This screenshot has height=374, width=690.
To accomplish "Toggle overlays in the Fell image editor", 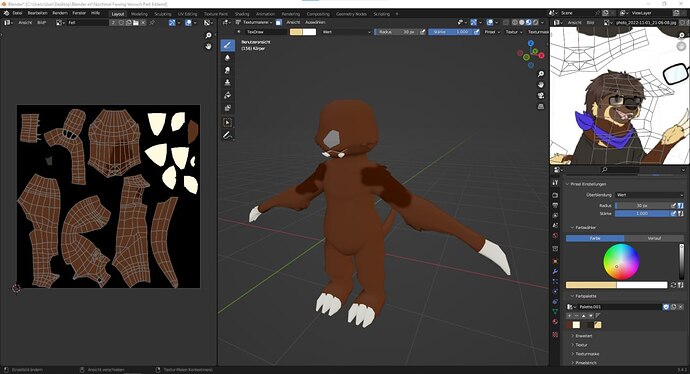I will tap(188, 22).
